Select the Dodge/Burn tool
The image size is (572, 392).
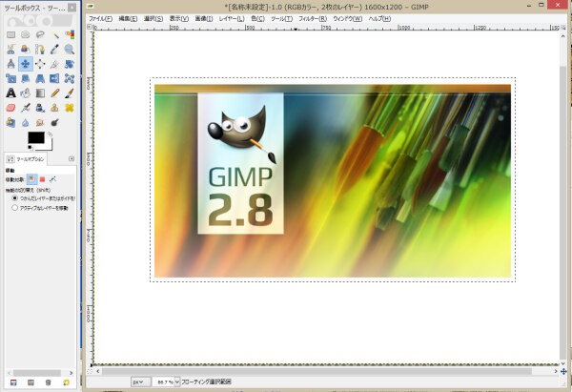[54, 123]
